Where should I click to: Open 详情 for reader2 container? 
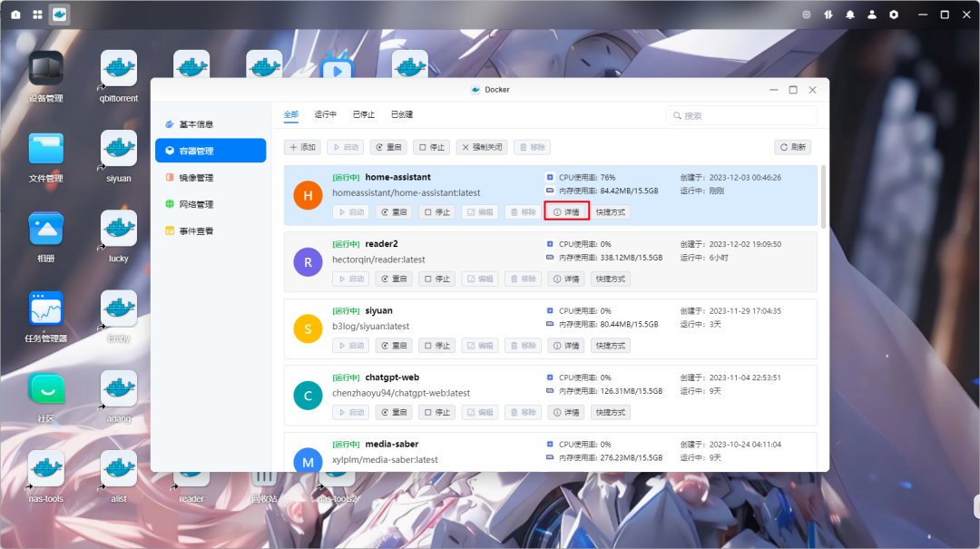click(566, 279)
